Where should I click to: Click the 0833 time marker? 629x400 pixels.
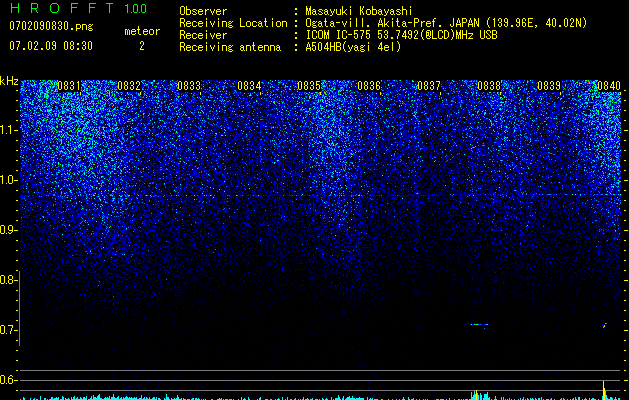pyautogui.click(x=189, y=86)
